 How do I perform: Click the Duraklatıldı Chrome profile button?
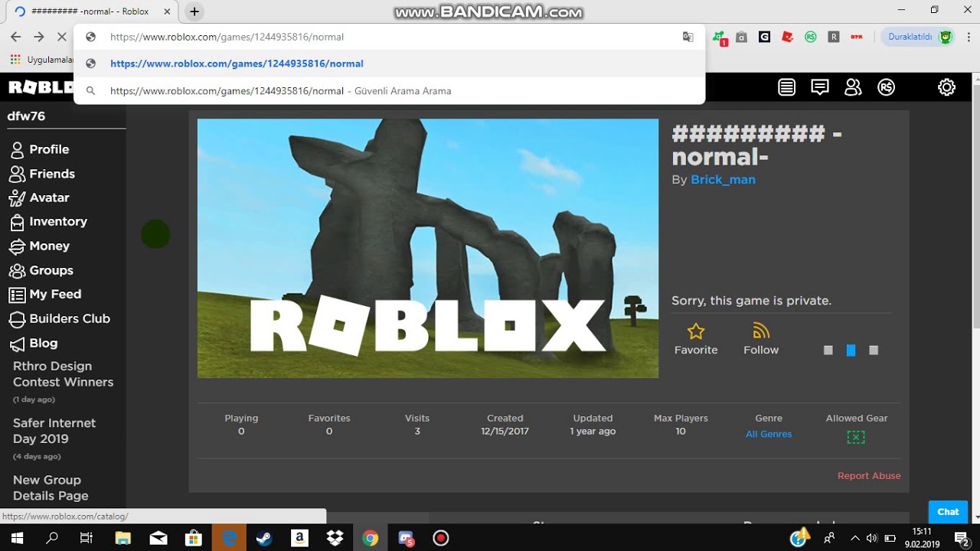919,37
